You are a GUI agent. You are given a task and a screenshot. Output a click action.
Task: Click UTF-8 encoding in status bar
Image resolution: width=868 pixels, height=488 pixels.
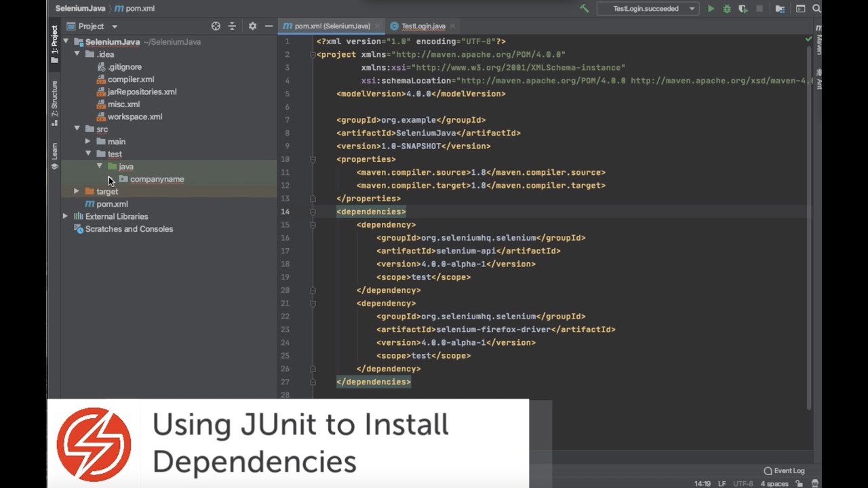743,484
